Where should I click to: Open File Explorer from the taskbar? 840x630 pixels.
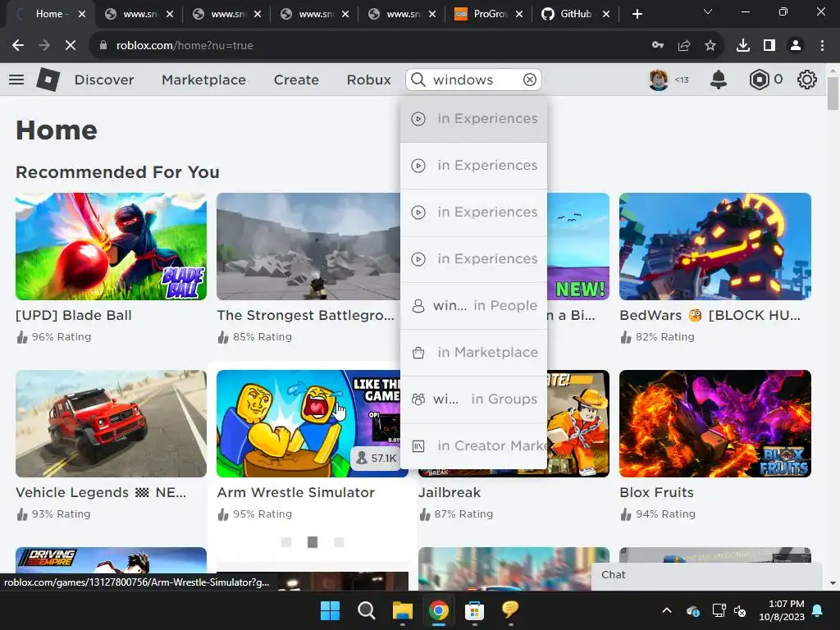click(402, 610)
